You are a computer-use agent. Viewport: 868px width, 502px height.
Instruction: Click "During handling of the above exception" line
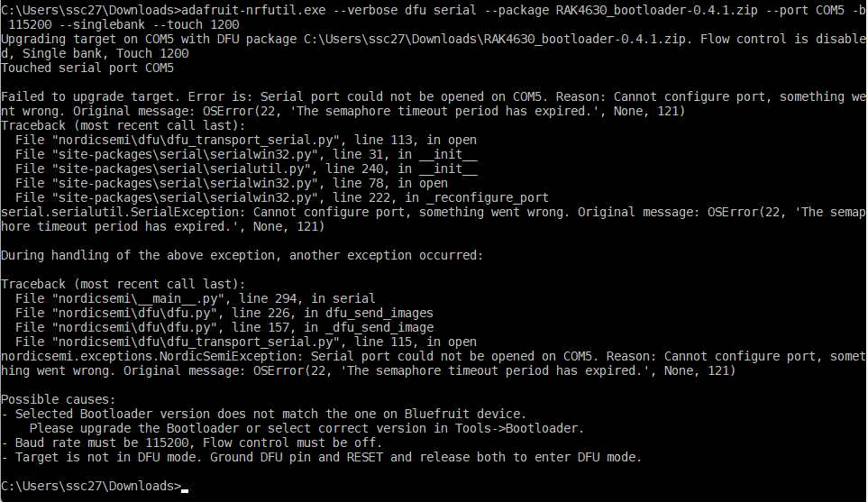242,255
